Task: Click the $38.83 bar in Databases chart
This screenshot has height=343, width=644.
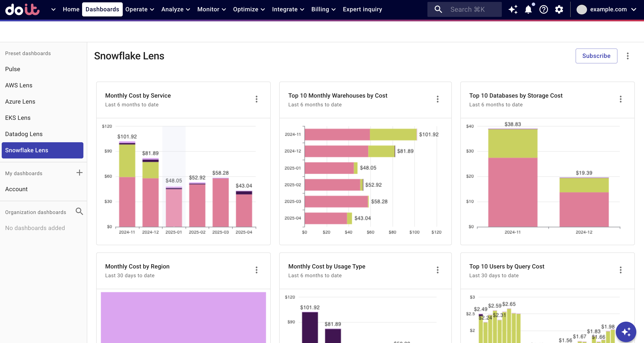Action: click(x=513, y=178)
